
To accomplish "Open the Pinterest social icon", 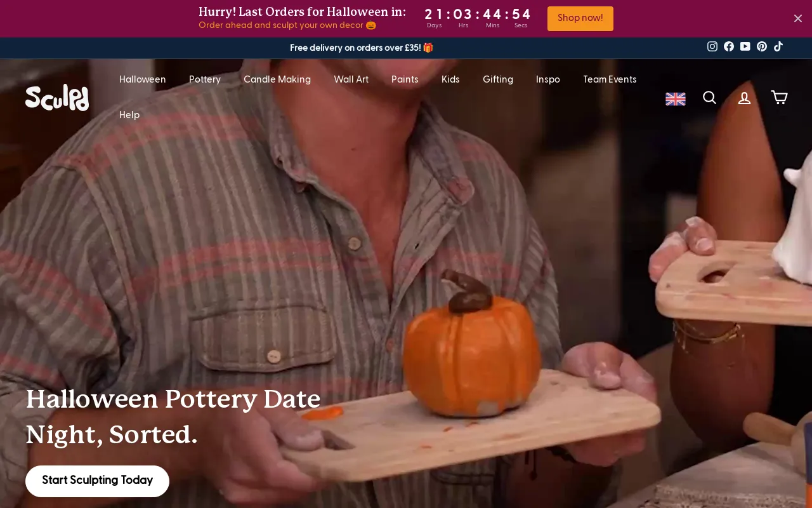I will point(762,46).
